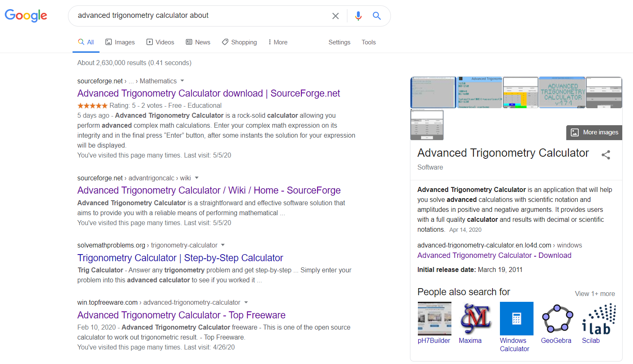Image resolution: width=633 pixels, height=364 pixels.
Task: Click the Maxima text link
Action: click(470, 340)
